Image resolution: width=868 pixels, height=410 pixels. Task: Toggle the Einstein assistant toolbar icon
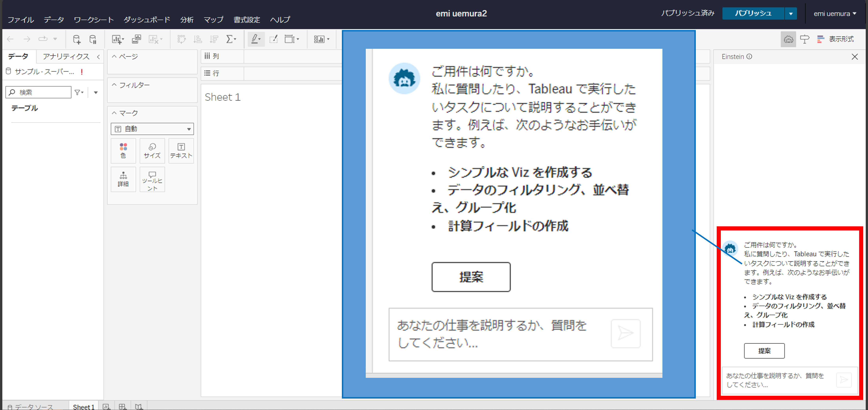pos(788,39)
